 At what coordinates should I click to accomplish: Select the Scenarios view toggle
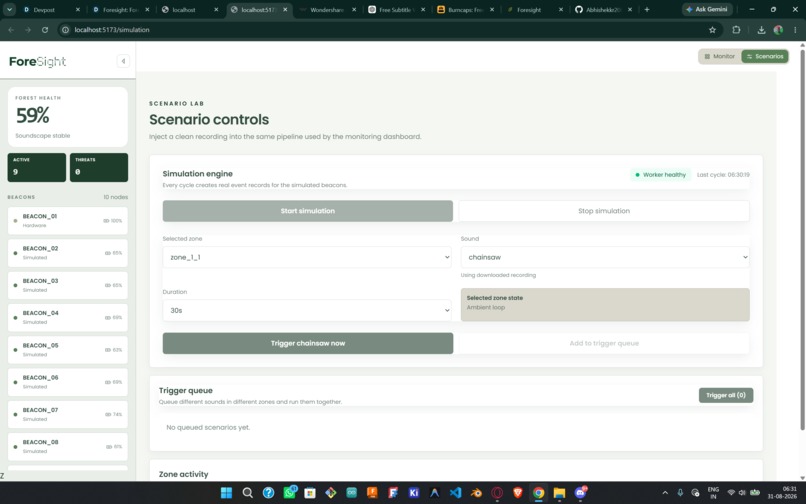[765, 57]
